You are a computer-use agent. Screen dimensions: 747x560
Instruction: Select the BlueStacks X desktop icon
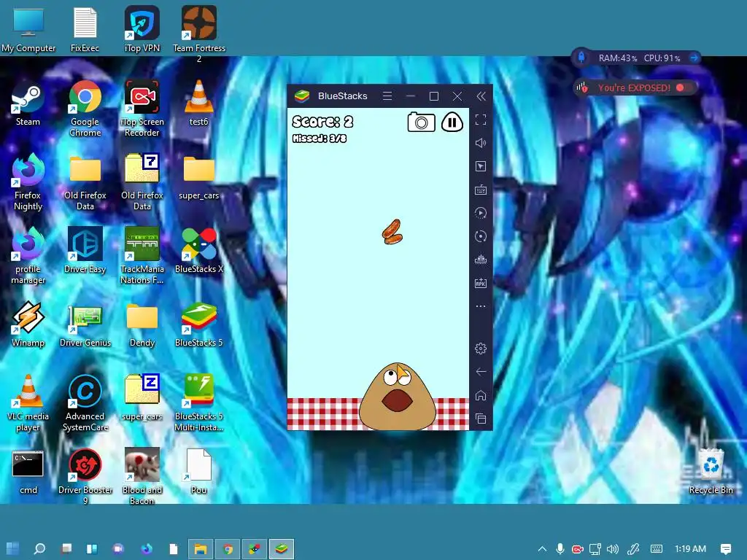(199, 251)
